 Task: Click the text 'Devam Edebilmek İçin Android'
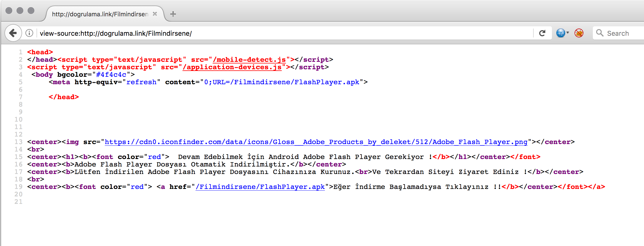(x=238, y=157)
